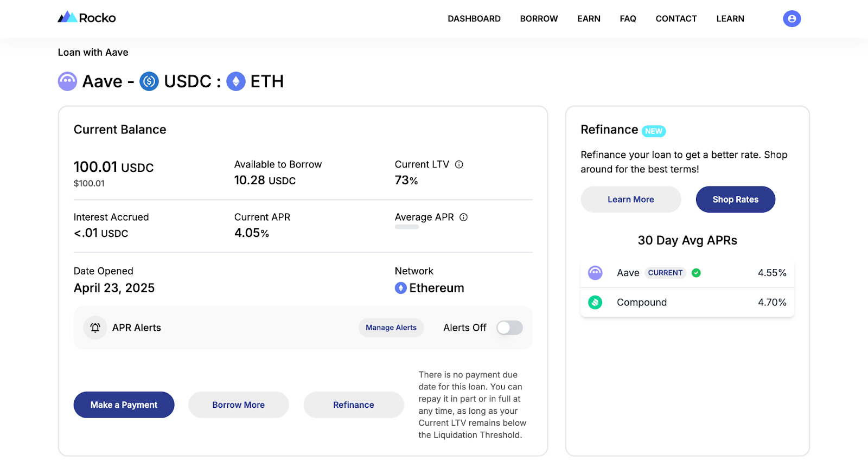Screen dimensions: 868x468
Task: Click the Loan with Aave breadcrumb text
Action: [93, 53]
